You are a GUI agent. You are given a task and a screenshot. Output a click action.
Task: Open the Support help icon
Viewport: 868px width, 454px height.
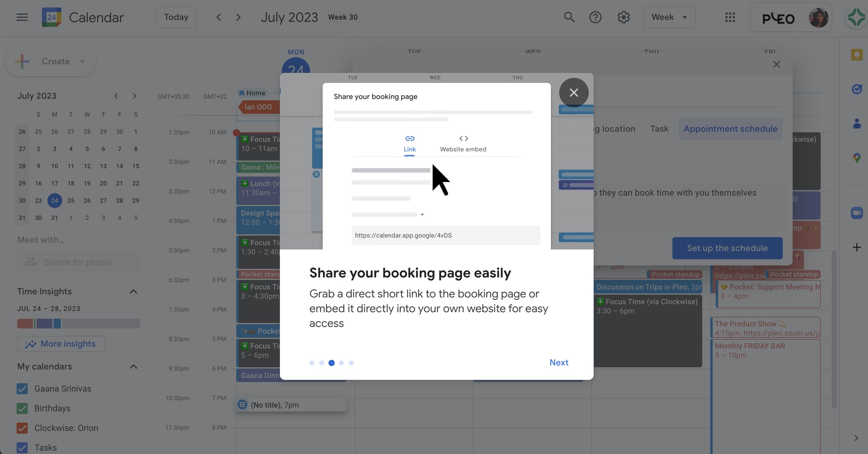pyautogui.click(x=595, y=17)
